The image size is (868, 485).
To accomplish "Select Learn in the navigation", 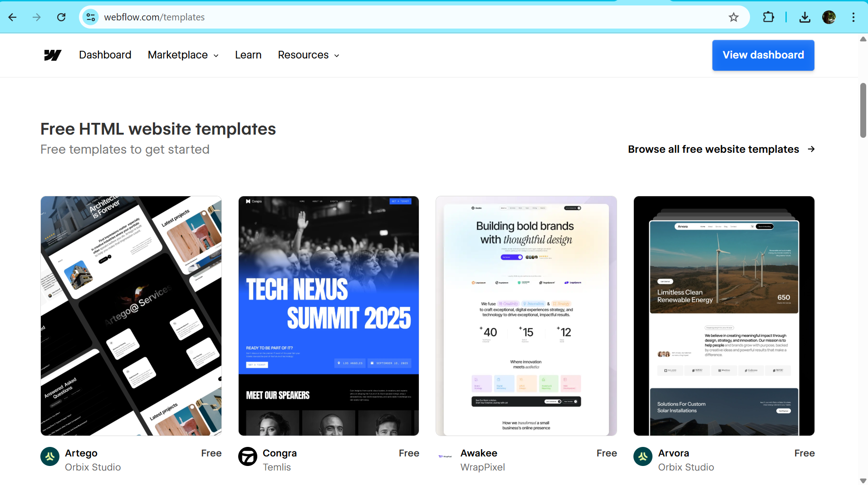I will pos(248,55).
